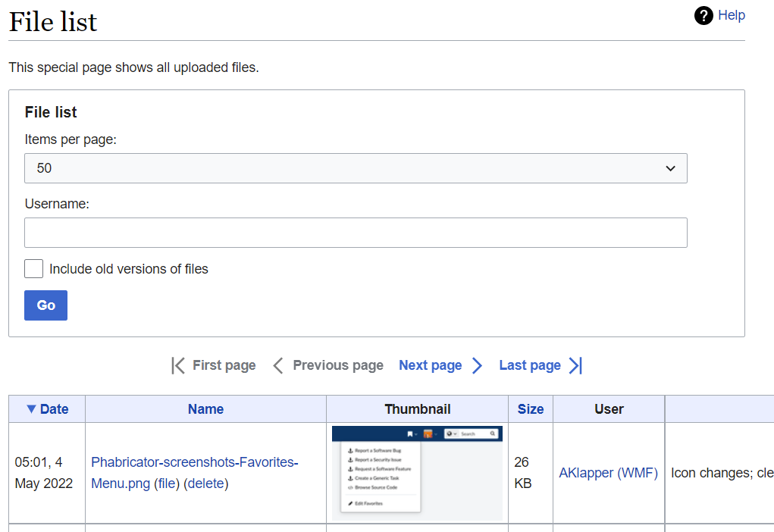Open AKlapper (WMF) user page
This screenshot has height=532, width=774.
(x=608, y=473)
